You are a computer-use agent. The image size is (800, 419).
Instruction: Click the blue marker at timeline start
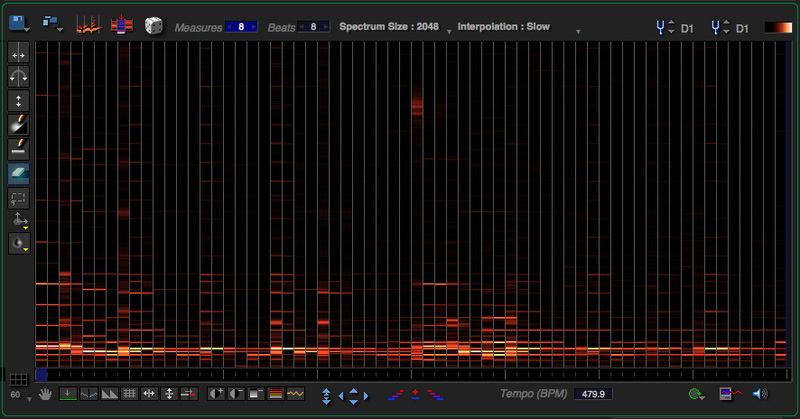pos(42,374)
